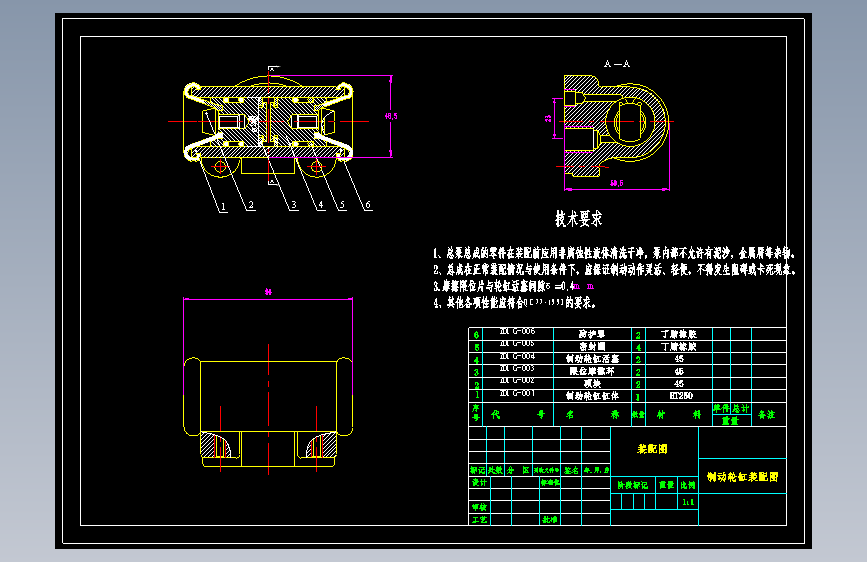
Task: Select the 1:1 scale value
Action: tap(688, 502)
